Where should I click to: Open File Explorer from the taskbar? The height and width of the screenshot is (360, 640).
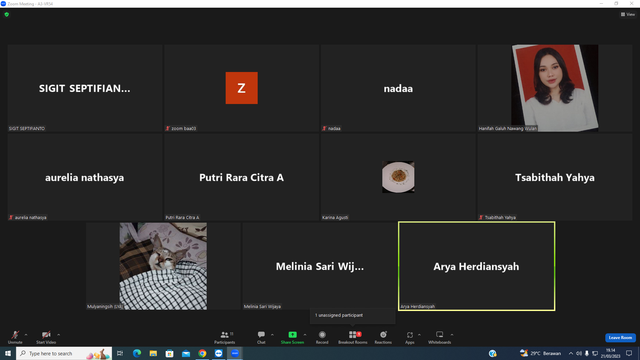point(153,353)
